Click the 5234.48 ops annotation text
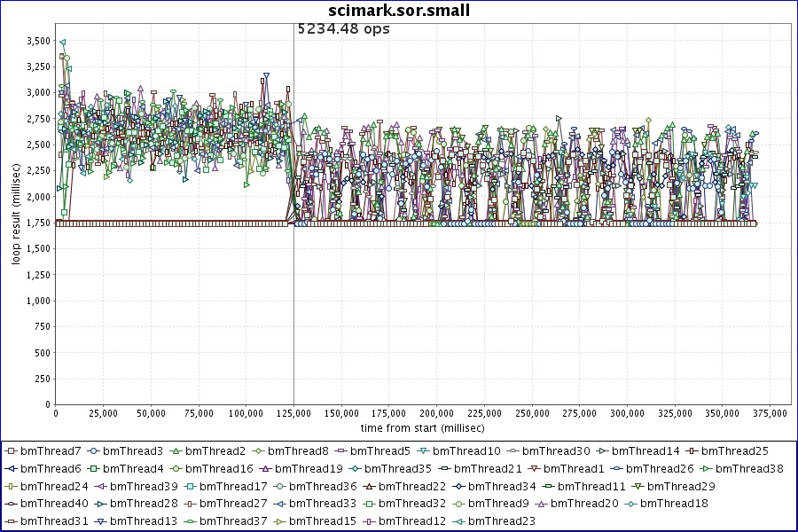Screen dimensions: 798x532 [x=343, y=28]
